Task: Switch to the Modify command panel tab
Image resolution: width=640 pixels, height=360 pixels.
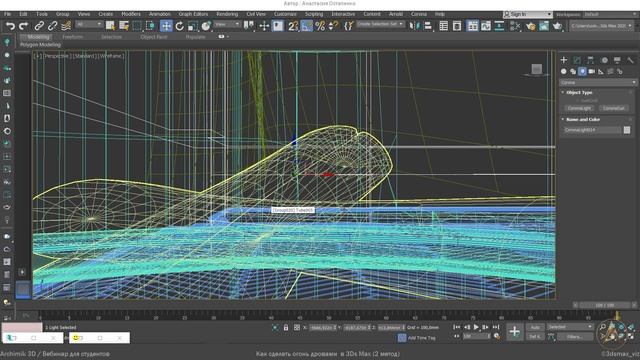Action: pyautogui.click(x=577, y=60)
